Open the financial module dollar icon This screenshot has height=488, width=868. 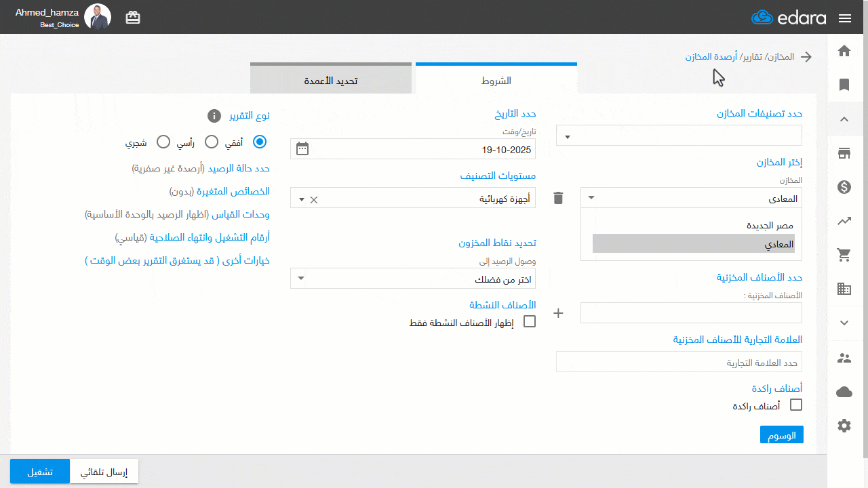coord(844,187)
